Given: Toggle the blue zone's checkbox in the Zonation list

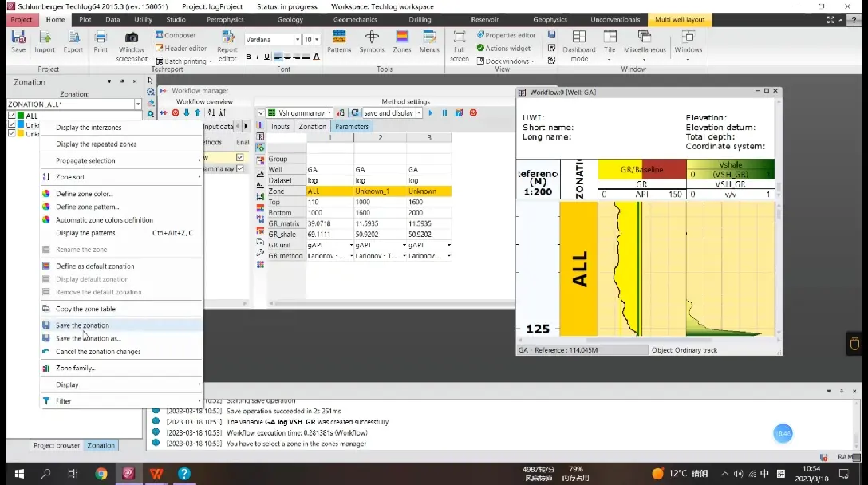Looking at the screenshot, I should pyautogui.click(x=12, y=124).
